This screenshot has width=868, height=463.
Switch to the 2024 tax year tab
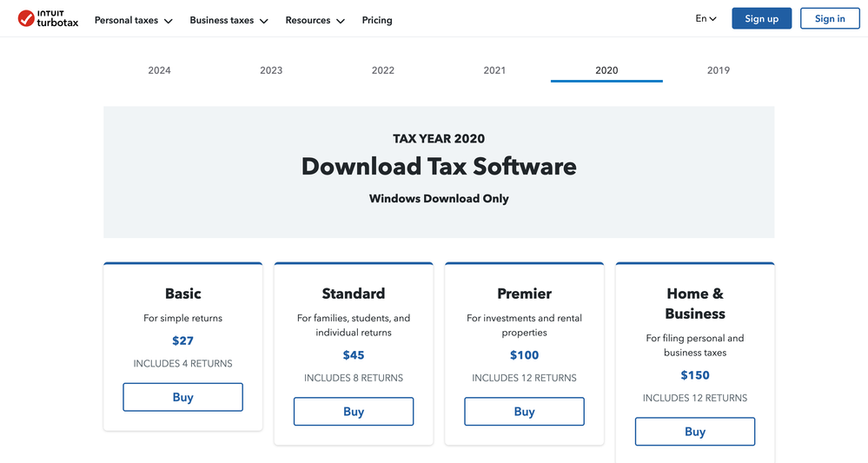pyautogui.click(x=159, y=70)
